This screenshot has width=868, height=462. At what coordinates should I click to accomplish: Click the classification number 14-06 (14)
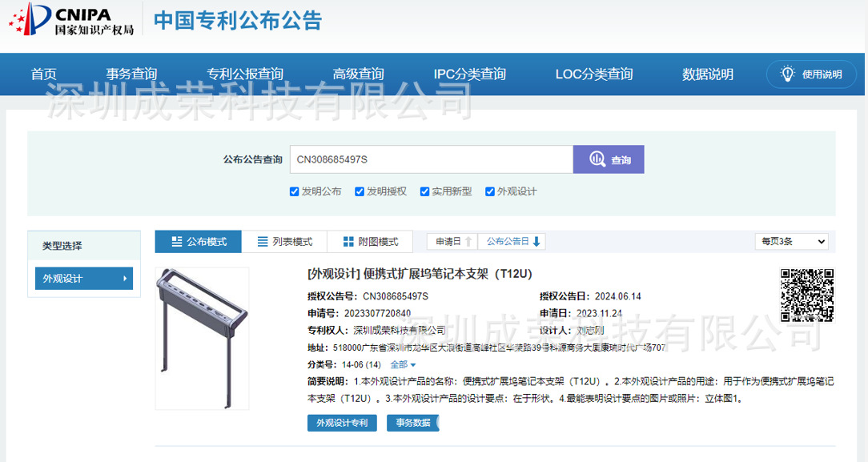361,364
